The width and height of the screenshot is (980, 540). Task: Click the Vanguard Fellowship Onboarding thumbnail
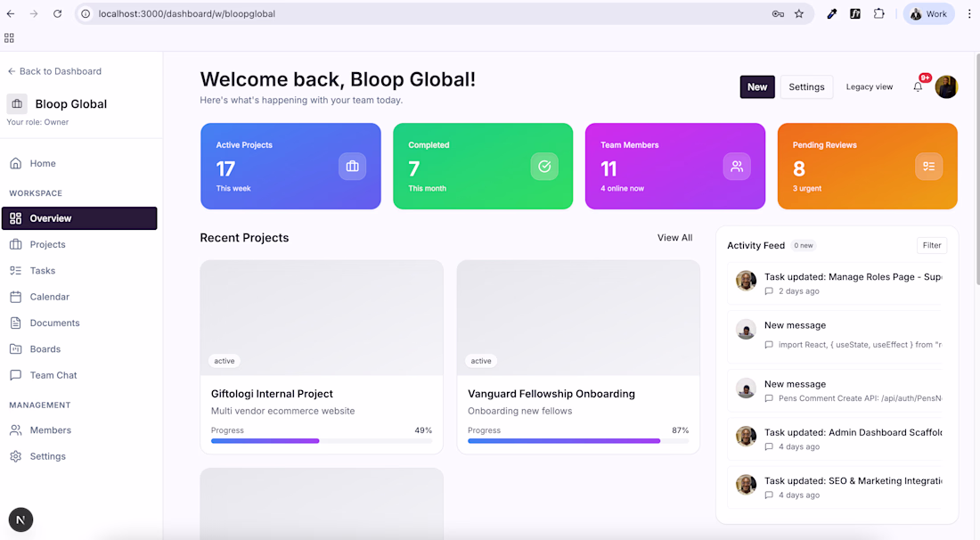(x=579, y=318)
